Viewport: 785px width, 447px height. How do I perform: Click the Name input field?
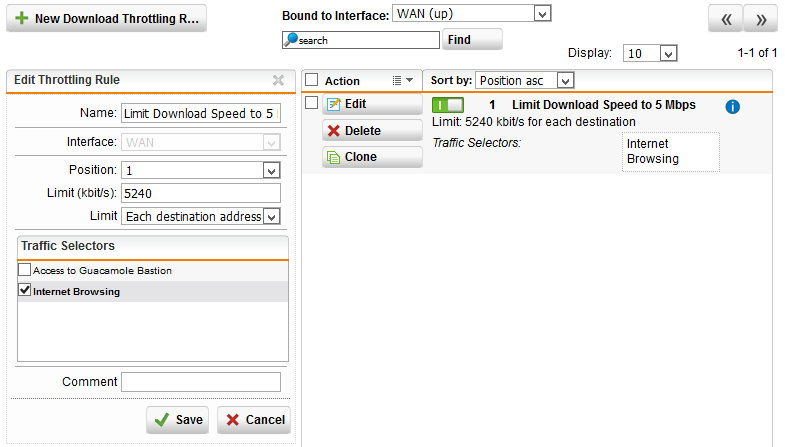pyautogui.click(x=201, y=113)
